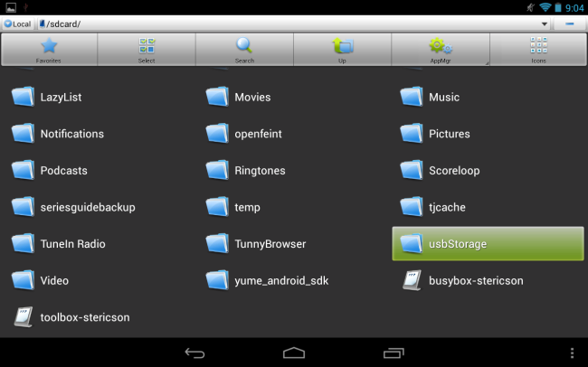Image resolution: width=588 pixels, height=367 pixels.
Task: Open the Favorites star toolbar button
Action: click(x=49, y=50)
